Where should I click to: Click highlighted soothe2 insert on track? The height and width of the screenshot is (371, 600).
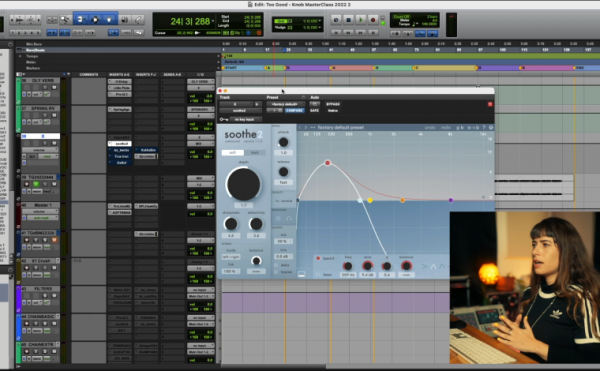[x=120, y=144]
